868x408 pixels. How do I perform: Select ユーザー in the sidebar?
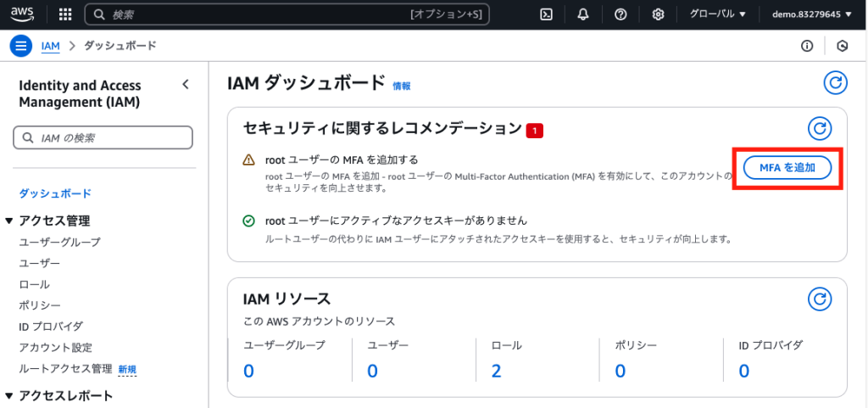pos(39,263)
